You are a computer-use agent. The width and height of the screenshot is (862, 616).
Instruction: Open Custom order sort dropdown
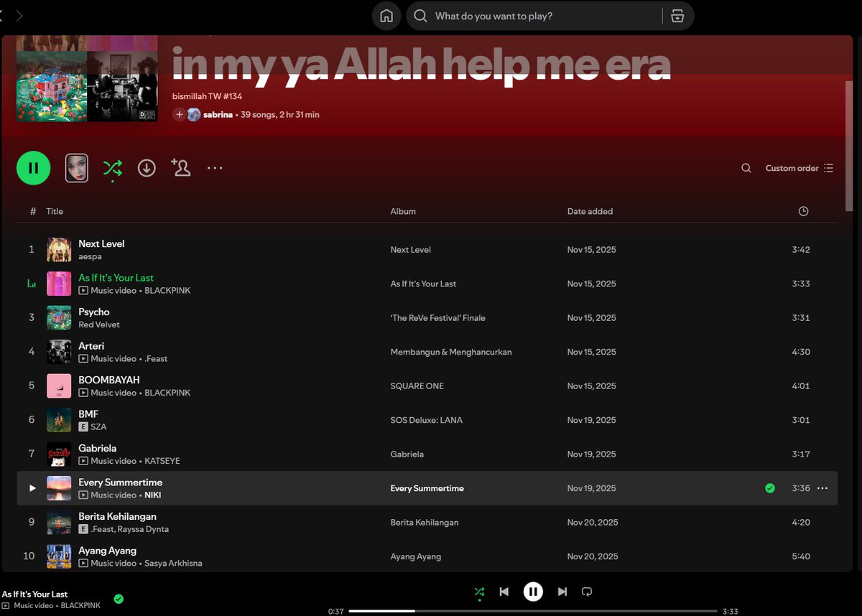(799, 168)
